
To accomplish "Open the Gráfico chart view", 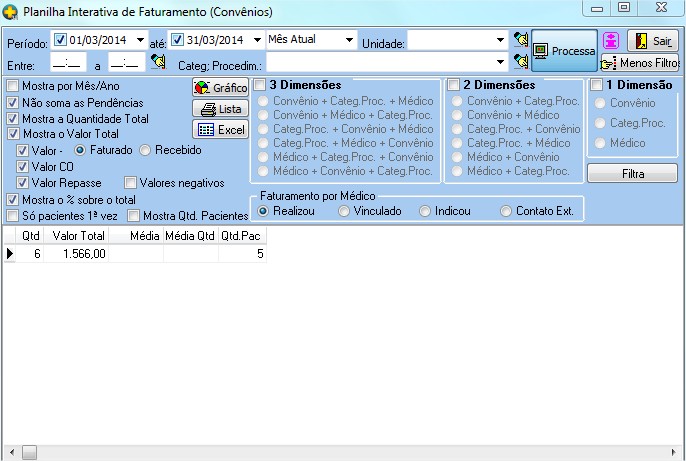I will pyautogui.click(x=220, y=88).
